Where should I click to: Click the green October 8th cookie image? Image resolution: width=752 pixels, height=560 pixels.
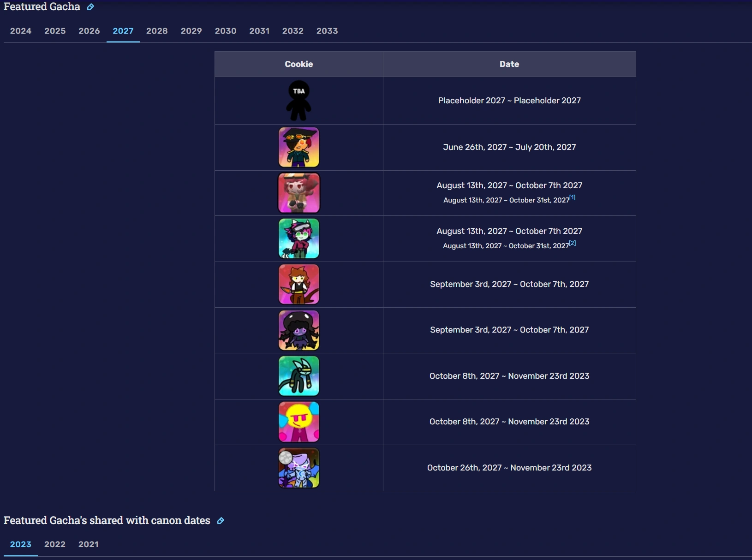coord(298,376)
